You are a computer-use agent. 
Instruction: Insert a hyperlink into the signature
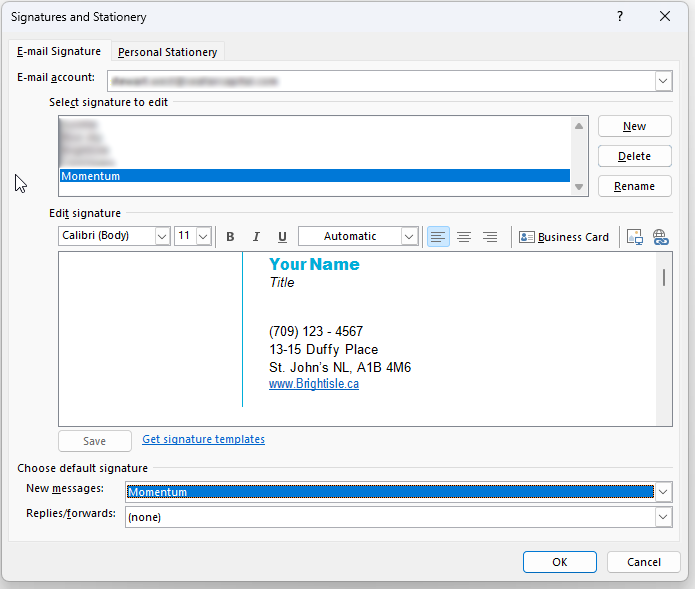point(660,237)
